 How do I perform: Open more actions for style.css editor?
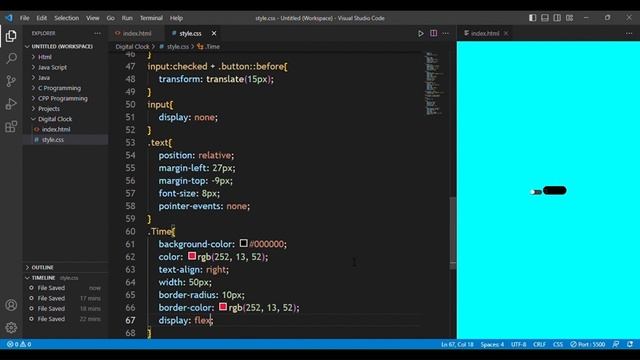point(445,33)
